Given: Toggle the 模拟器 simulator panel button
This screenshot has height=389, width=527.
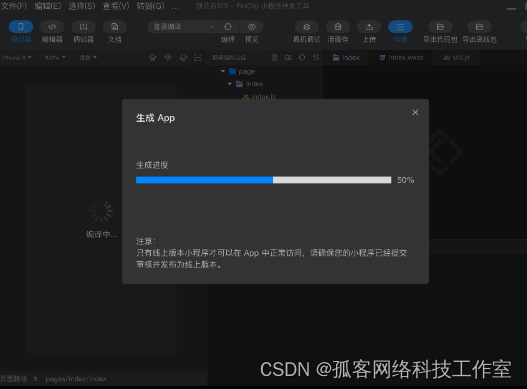Looking at the screenshot, I should pos(21,27).
